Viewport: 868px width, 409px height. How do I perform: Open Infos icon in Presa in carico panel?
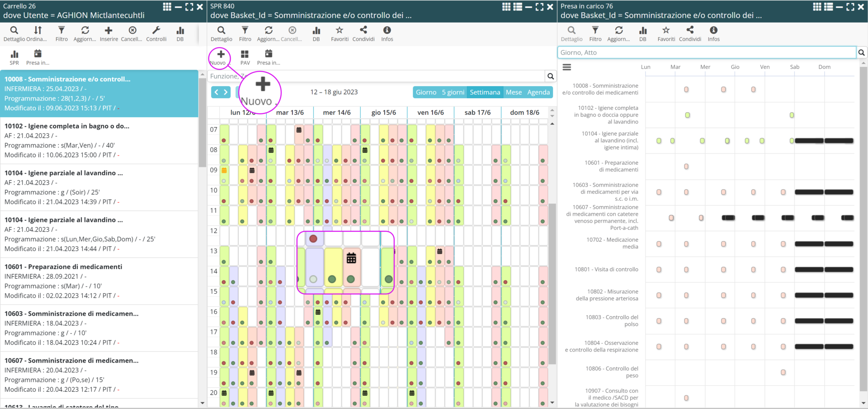point(713,30)
